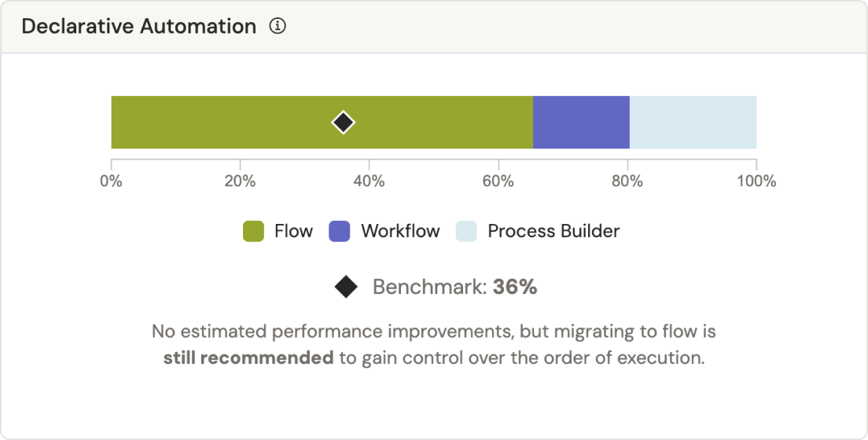868x440 pixels.
Task: Click the info icon beside Declarative Automation
Action: pos(278,26)
